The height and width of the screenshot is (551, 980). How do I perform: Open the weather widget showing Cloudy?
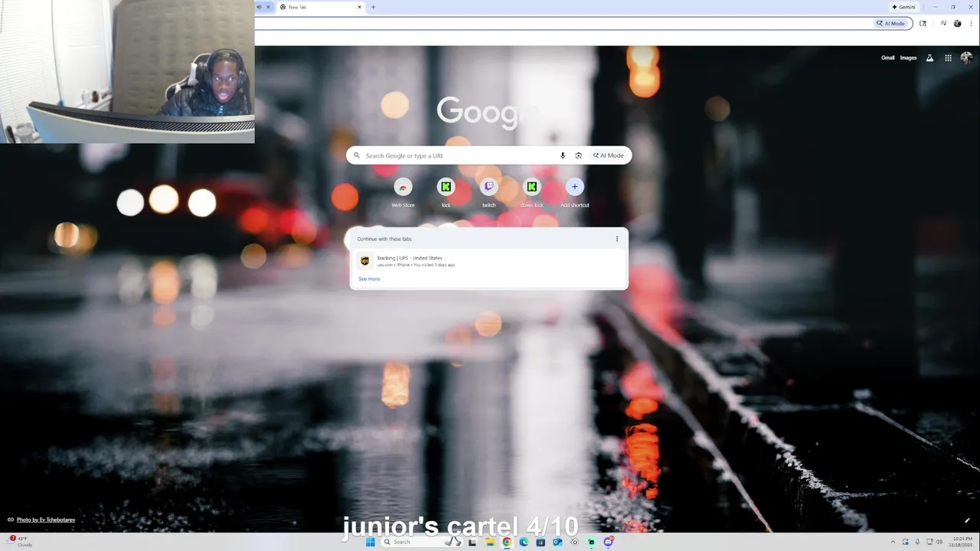21,541
